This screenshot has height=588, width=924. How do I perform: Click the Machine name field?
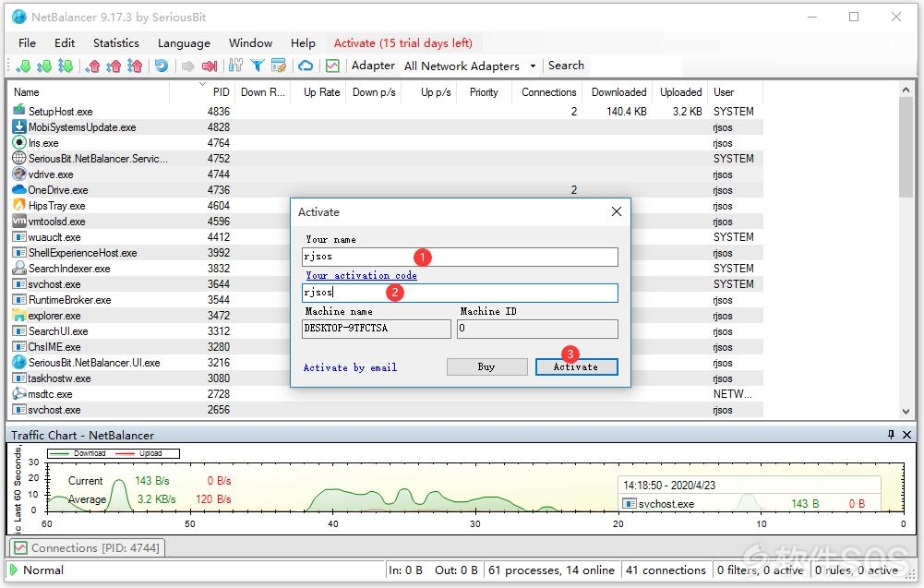point(376,329)
